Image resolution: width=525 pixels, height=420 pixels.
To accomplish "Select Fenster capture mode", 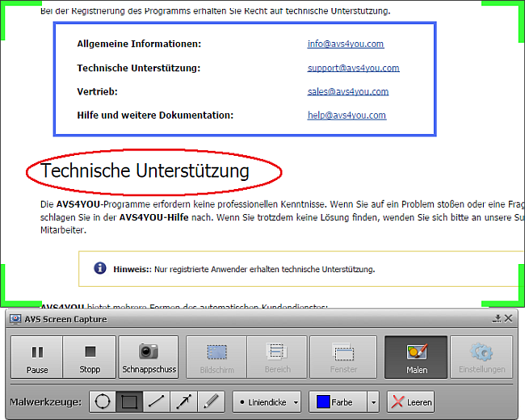I will (343, 357).
